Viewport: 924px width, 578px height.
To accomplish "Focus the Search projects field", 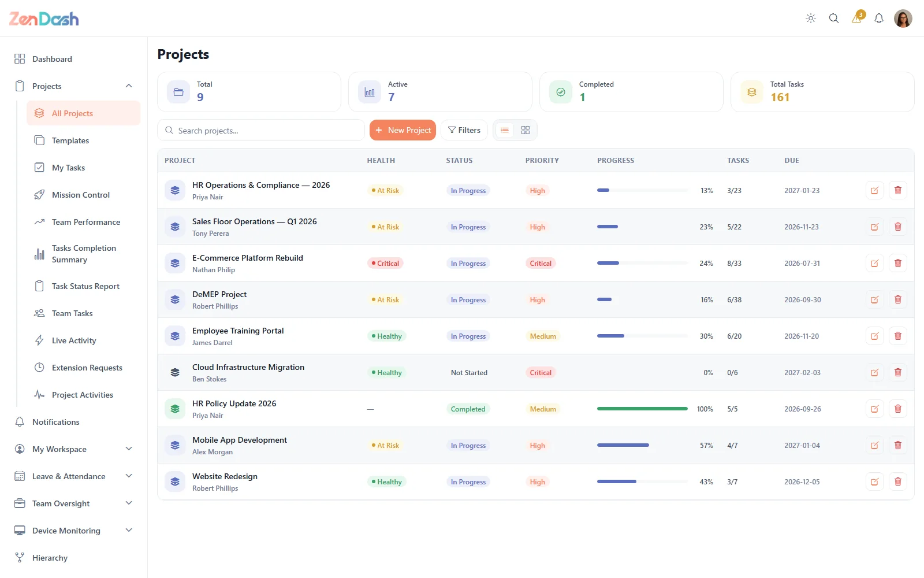I will [x=261, y=131].
